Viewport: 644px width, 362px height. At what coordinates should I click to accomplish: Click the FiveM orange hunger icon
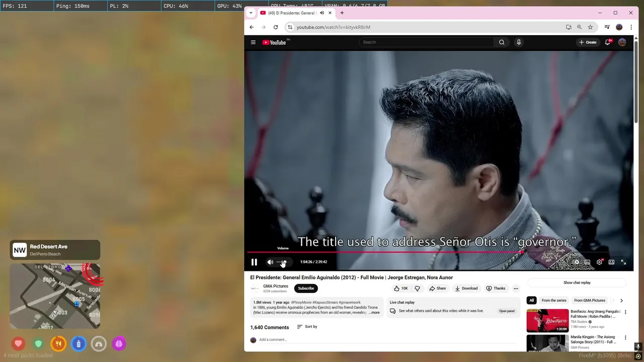[58, 344]
